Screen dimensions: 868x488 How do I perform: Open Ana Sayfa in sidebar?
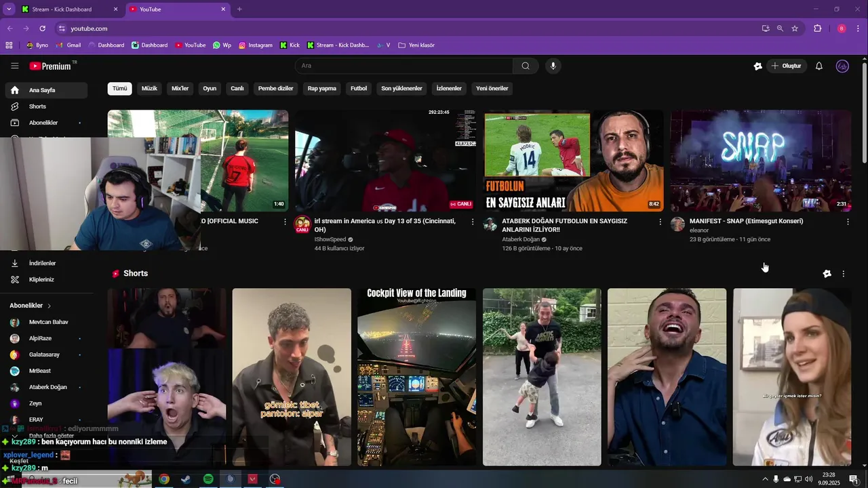[47, 90]
